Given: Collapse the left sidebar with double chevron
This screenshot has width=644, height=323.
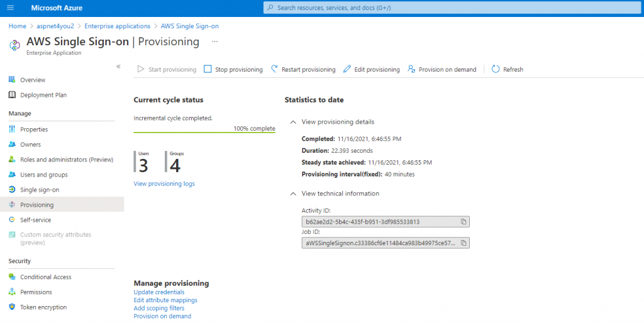Looking at the screenshot, I should 118,67.
